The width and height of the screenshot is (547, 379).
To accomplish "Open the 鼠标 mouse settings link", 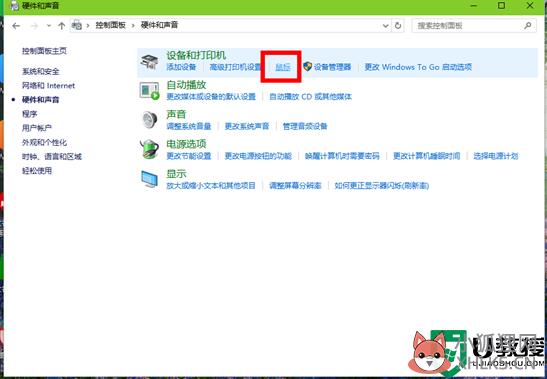I will pyautogui.click(x=283, y=67).
